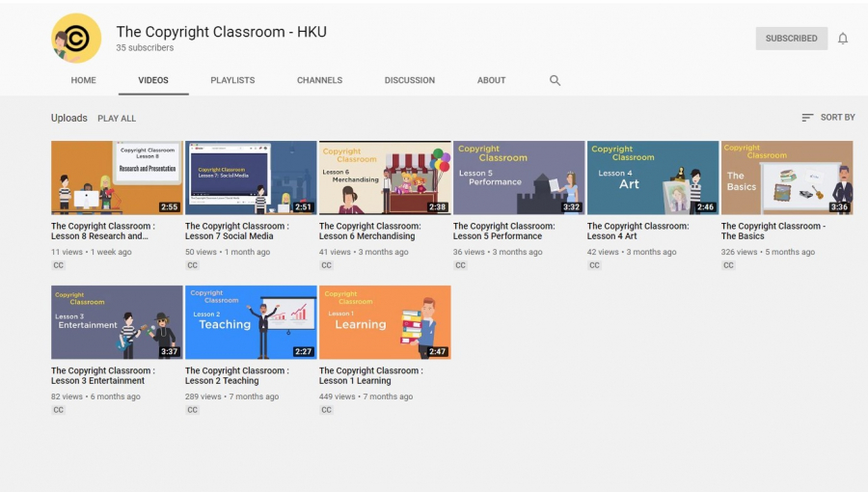Expand the Uploads filter heading
The height and width of the screenshot is (492, 868).
click(x=68, y=118)
